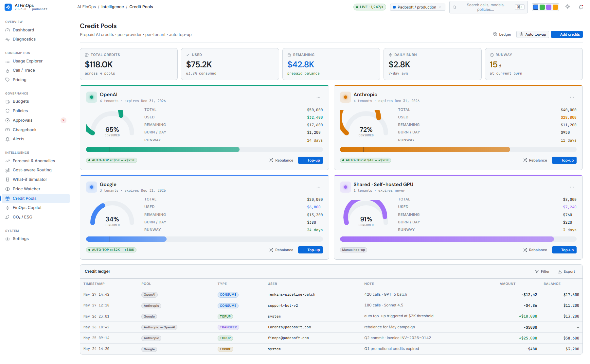Open the Google pool more-options menu

tap(318, 187)
